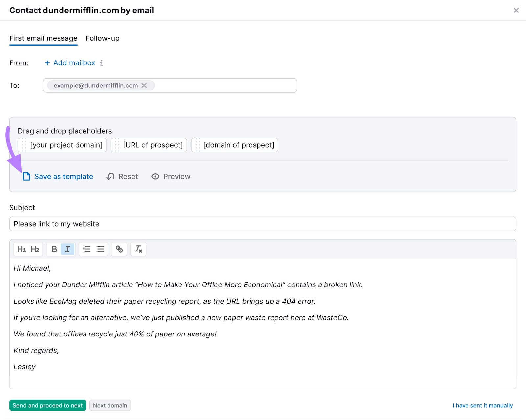526x420 pixels.
Task: Toggle bold formatting
Action: (54, 249)
